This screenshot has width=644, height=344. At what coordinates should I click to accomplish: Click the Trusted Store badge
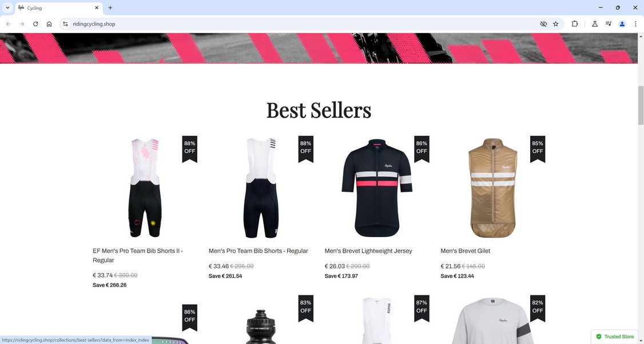tap(615, 337)
